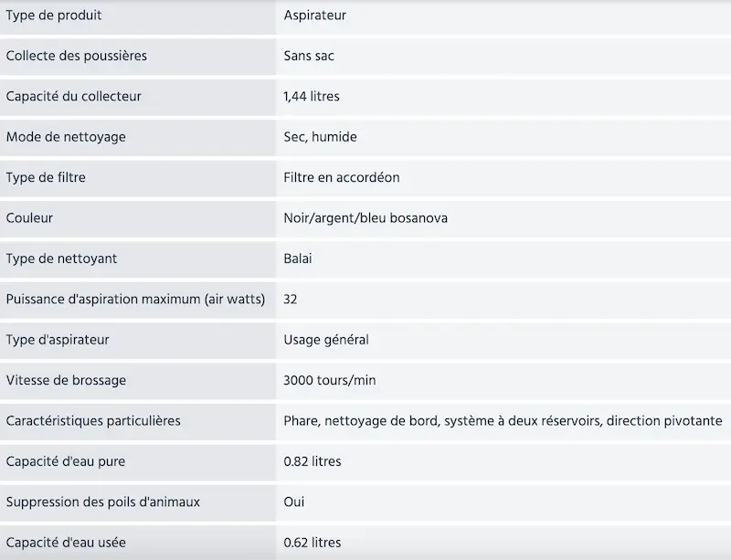Select the 'Caractéristiques particulières' features text

coord(503,421)
